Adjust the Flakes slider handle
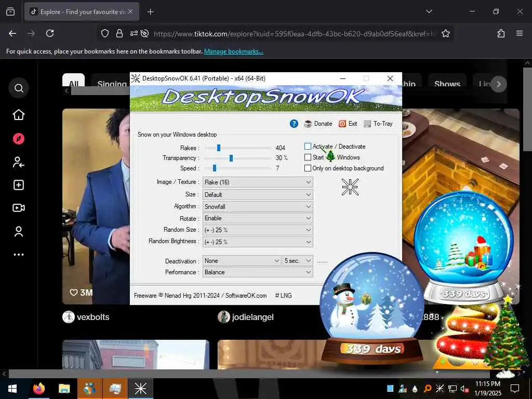Image resolution: width=532 pixels, height=399 pixels. (x=219, y=148)
